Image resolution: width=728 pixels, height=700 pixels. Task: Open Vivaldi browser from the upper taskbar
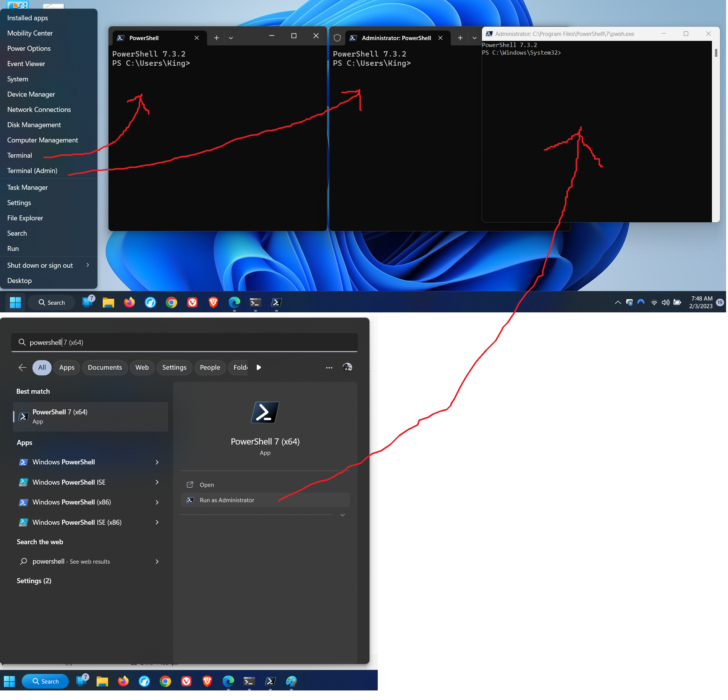[x=193, y=302]
